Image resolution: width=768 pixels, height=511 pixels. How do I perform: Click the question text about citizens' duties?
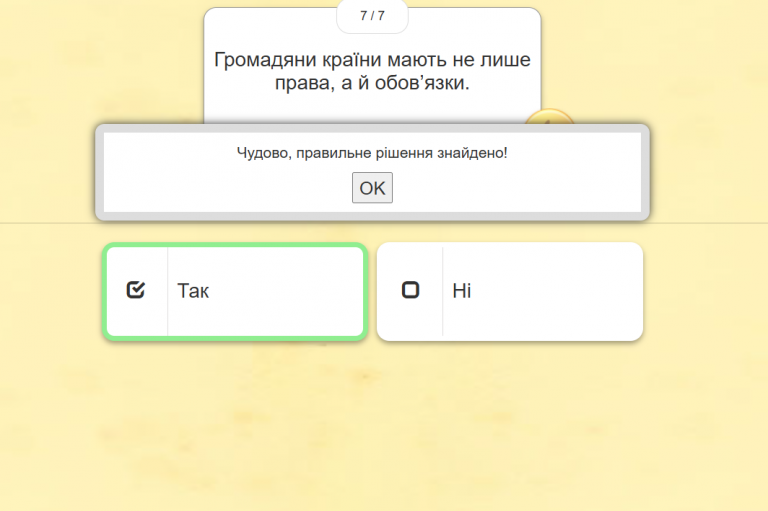pyautogui.click(x=372, y=71)
